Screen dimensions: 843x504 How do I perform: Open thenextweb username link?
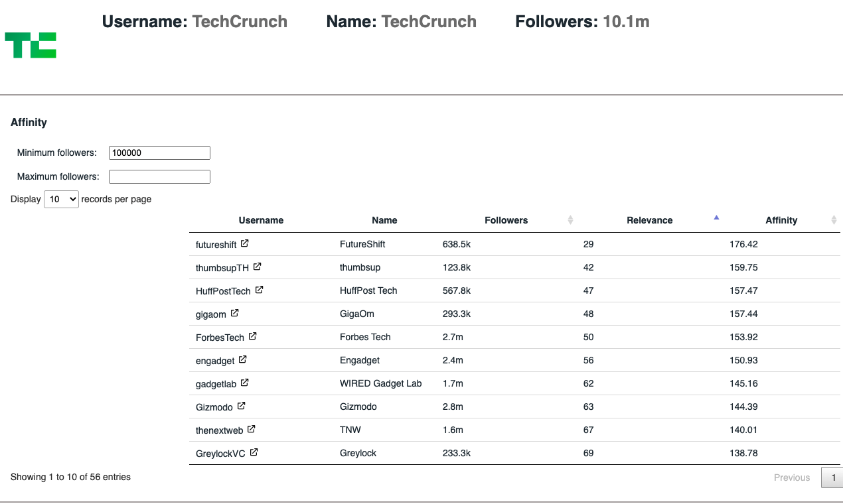tap(220, 430)
